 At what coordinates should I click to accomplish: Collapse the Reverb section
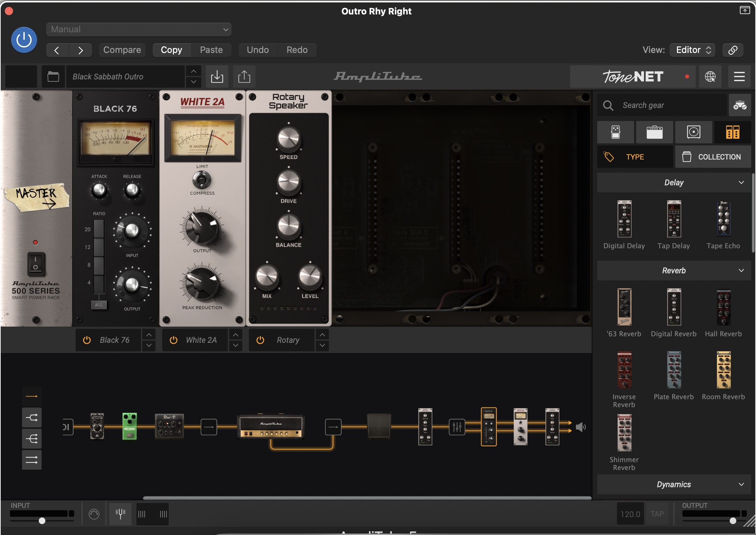tap(674, 271)
